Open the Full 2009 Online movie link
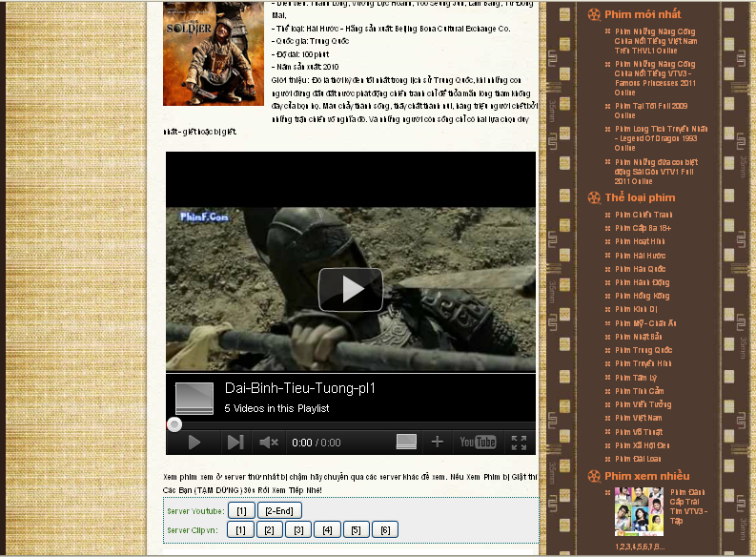The image size is (756, 557). (x=651, y=111)
